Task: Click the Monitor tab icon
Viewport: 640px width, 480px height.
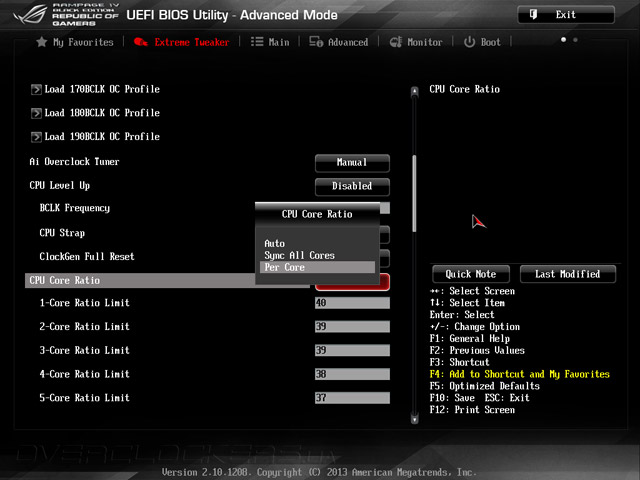Action: (396, 42)
